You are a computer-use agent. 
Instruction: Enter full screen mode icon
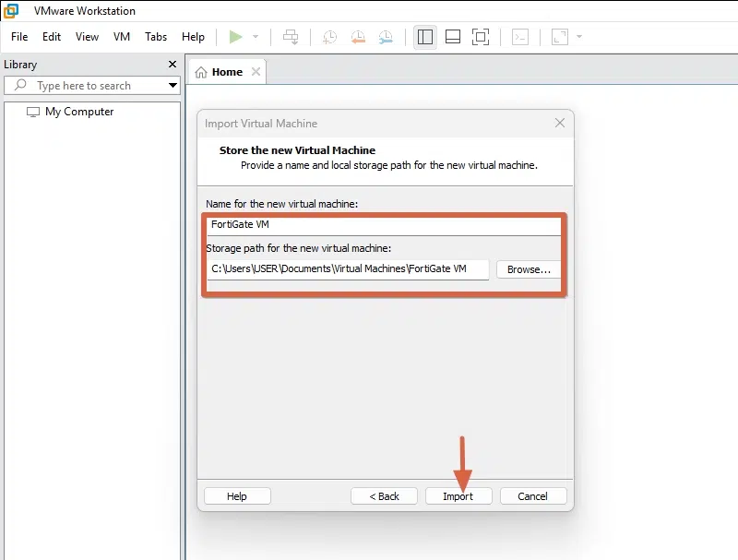[481, 37]
